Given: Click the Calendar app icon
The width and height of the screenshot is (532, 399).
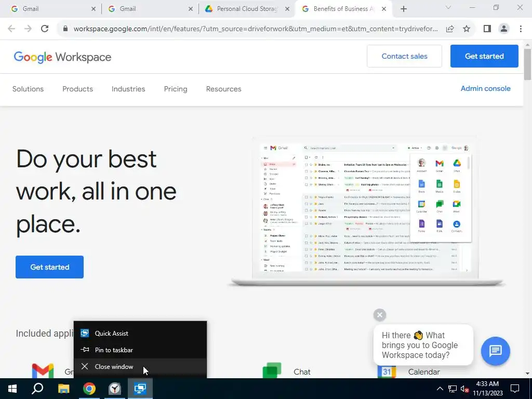Looking at the screenshot, I should click(387, 372).
